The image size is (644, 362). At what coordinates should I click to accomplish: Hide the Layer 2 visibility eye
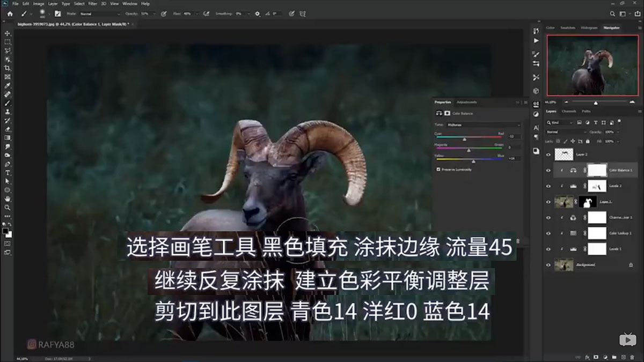point(548,154)
